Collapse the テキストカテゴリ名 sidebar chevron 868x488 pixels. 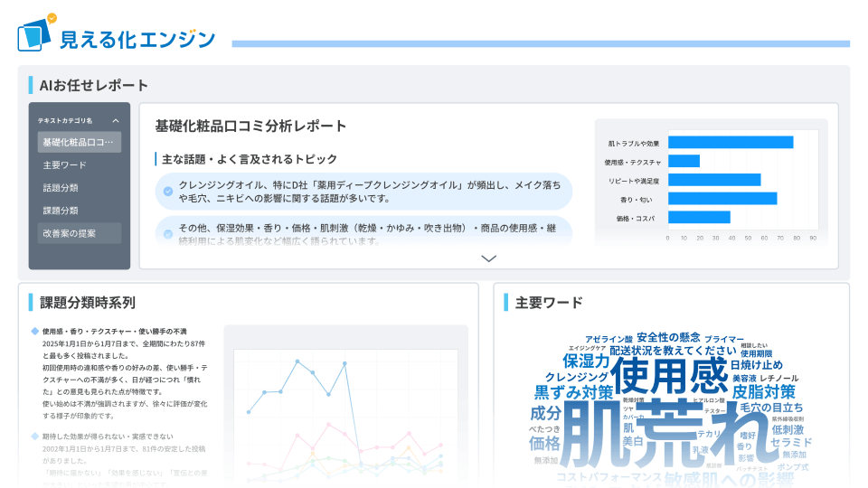pyautogui.click(x=116, y=120)
